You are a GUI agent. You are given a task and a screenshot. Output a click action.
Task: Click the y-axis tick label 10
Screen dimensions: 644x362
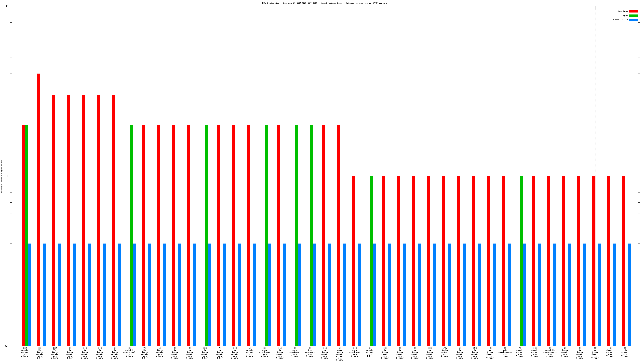pos(7,6)
